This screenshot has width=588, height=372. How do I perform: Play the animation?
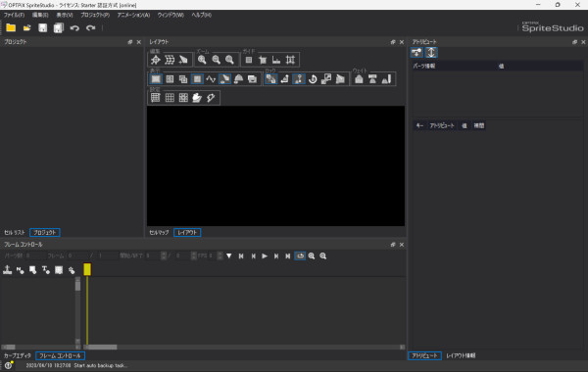coord(265,256)
